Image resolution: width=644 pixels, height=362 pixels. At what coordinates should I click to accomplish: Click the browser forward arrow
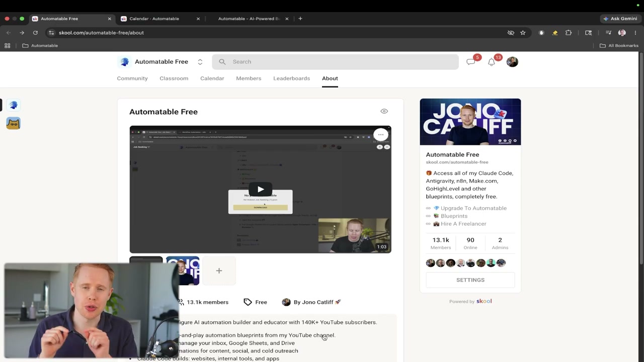tap(22, 33)
